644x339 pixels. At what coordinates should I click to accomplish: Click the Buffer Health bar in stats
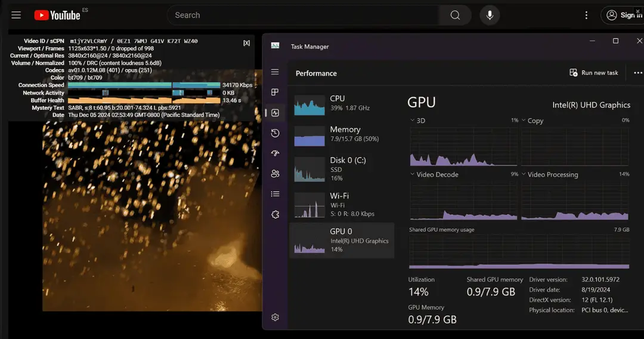point(144,100)
